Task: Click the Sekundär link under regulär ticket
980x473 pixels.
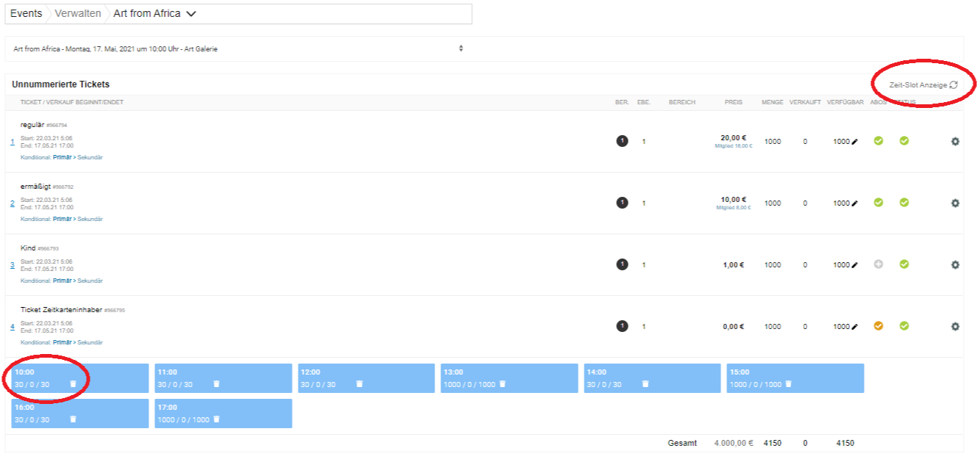Action: 90,157
